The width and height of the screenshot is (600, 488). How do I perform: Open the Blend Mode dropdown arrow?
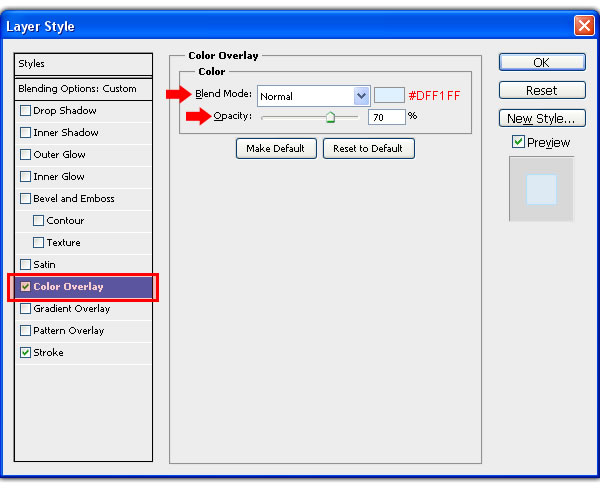coord(361,96)
